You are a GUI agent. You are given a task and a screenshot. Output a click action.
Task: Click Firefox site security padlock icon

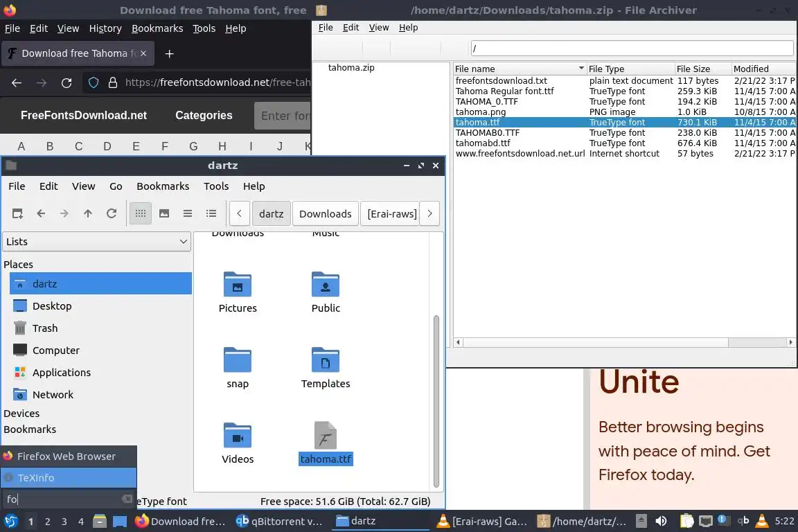[x=112, y=82]
